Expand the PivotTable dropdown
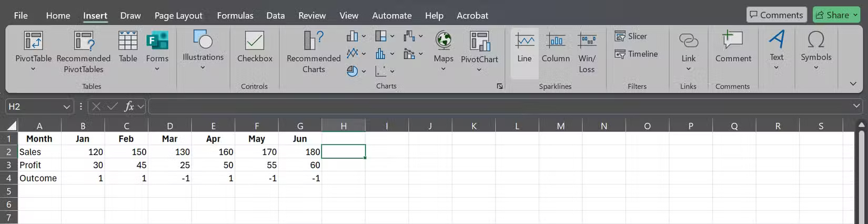 pyautogui.click(x=33, y=69)
